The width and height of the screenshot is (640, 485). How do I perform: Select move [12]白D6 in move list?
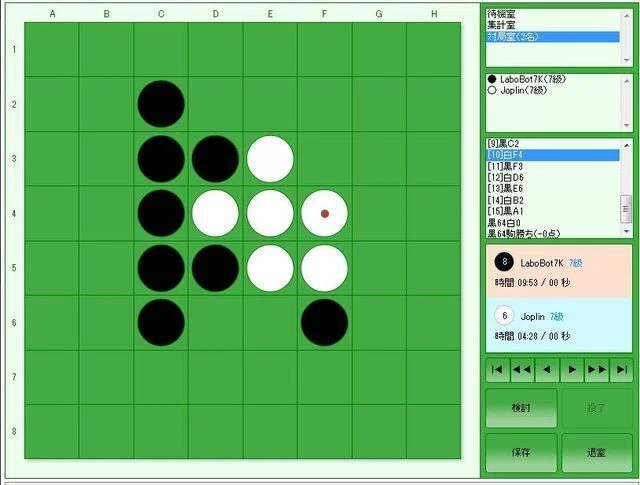coord(553,178)
